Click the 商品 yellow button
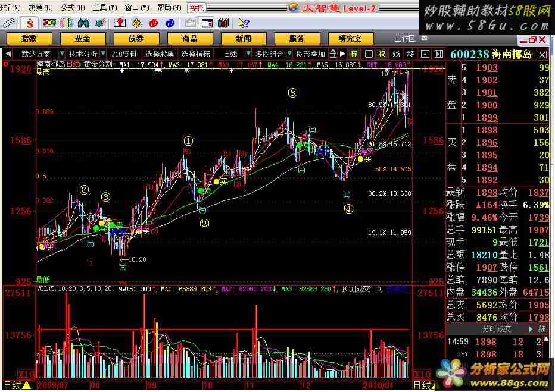The width and height of the screenshot is (555, 392). [190, 38]
